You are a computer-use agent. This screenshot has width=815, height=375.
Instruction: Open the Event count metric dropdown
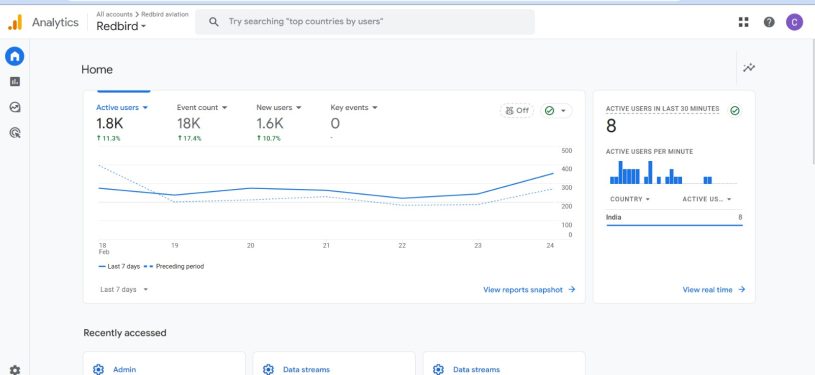coord(202,108)
